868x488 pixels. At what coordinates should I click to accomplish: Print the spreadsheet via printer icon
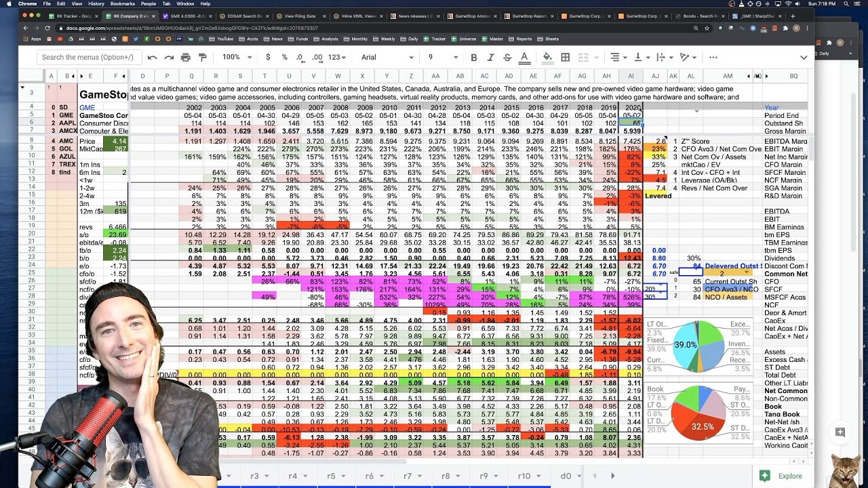(x=185, y=58)
